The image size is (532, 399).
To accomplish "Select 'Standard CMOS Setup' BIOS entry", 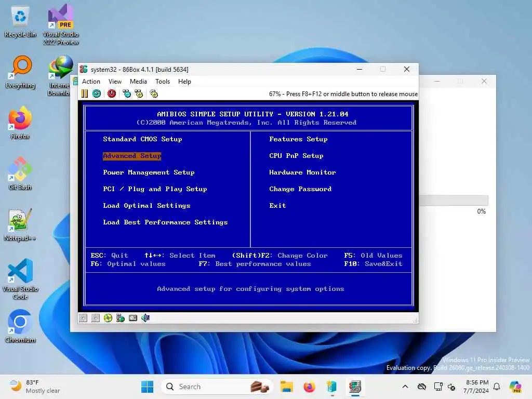I will point(142,139).
